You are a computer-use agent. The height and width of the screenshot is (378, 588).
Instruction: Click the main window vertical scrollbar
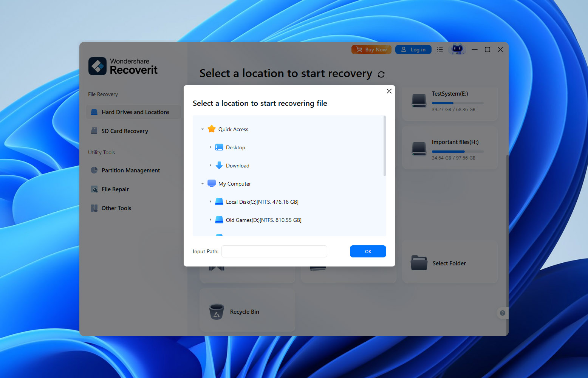[x=507, y=246]
